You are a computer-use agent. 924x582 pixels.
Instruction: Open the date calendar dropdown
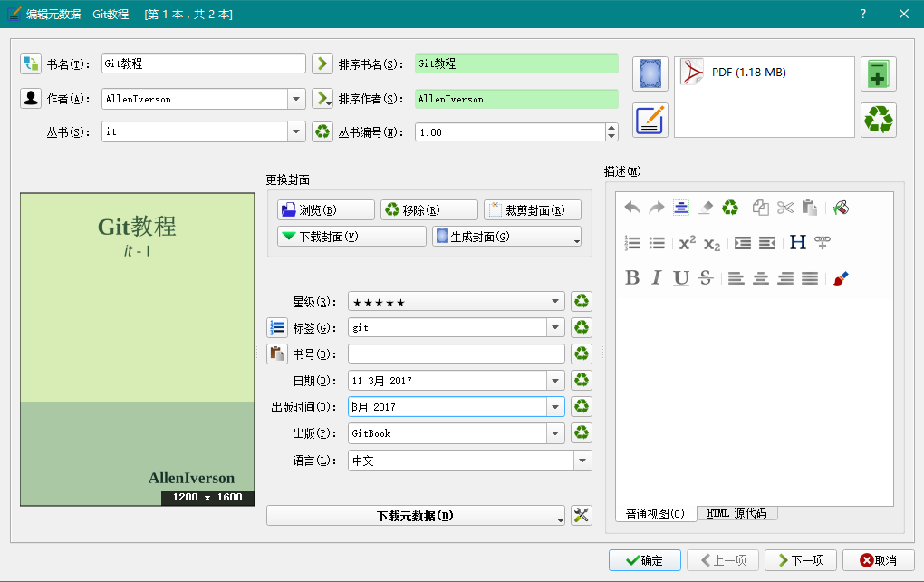pos(555,381)
